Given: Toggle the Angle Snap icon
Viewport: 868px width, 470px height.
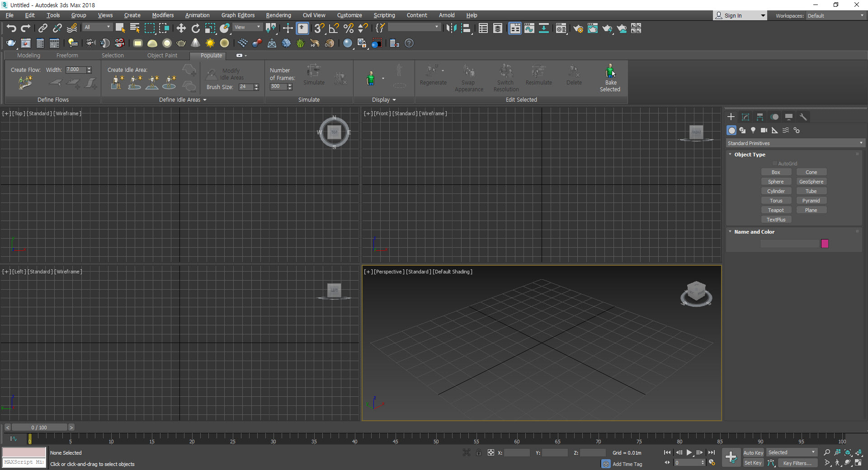Looking at the screenshot, I should pyautogui.click(x=334, y=28).
